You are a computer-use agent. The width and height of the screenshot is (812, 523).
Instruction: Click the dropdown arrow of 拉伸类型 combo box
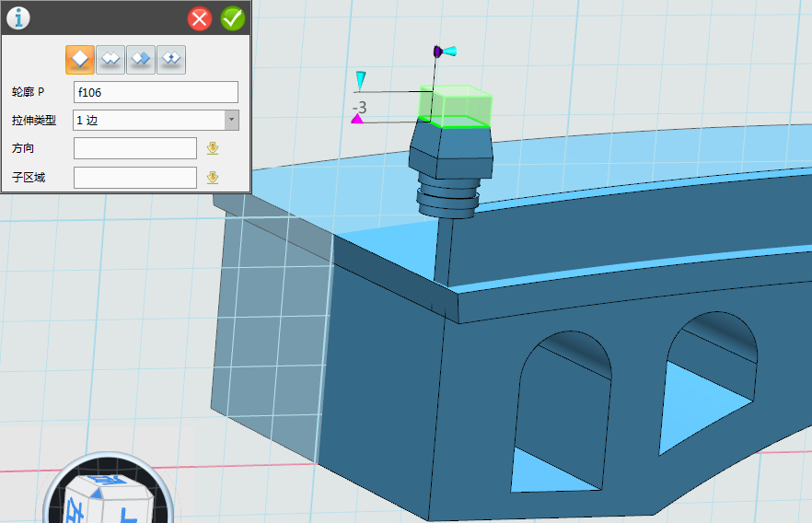click(231, 120)
